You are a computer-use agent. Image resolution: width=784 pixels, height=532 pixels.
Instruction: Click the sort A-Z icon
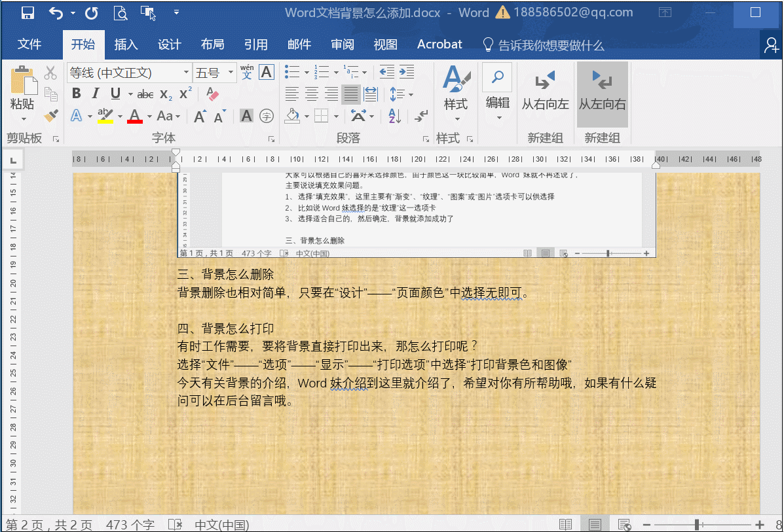(x=393, y=116)
